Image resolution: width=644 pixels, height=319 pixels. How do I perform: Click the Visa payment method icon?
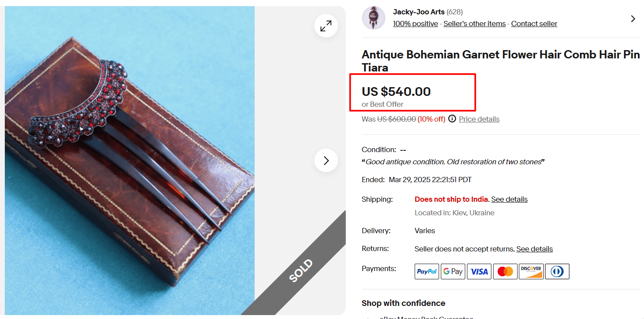point(479,271)
